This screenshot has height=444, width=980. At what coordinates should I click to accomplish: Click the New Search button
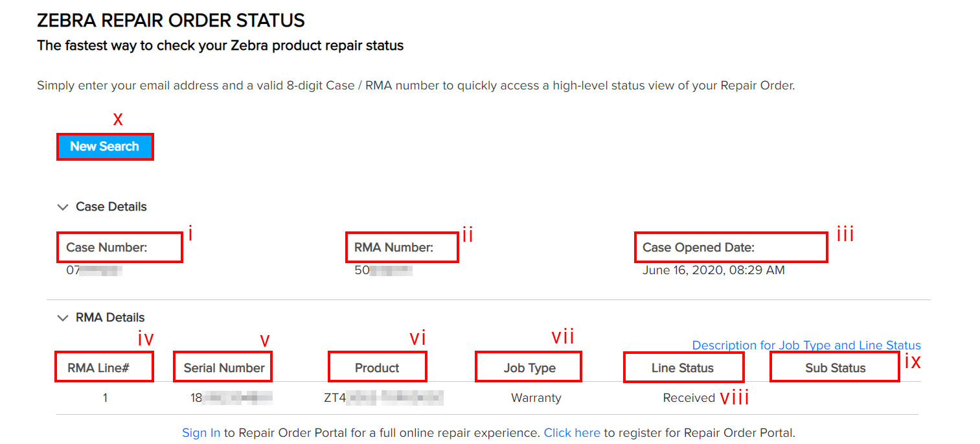click(105, 146)
